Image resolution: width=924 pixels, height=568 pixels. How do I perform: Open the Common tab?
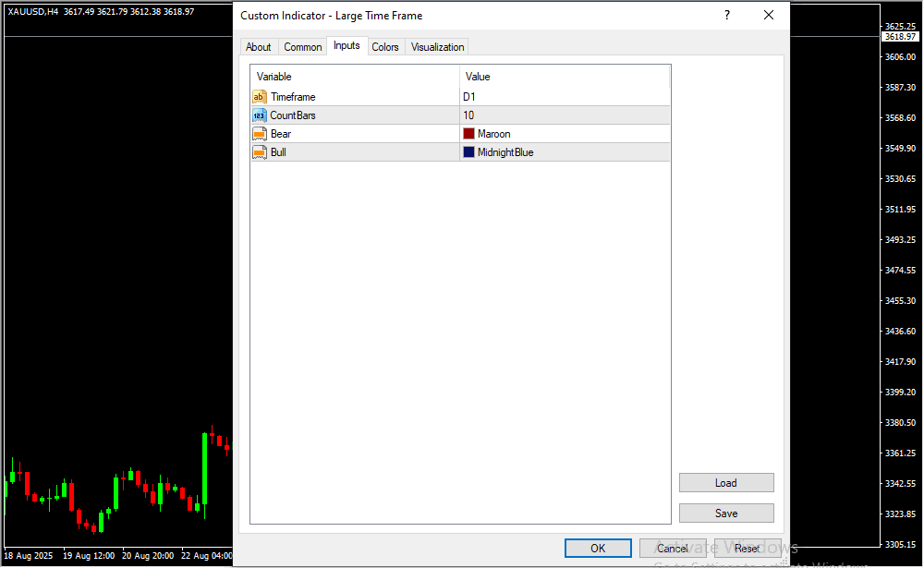pyautogui.click(x=303, y=47)
